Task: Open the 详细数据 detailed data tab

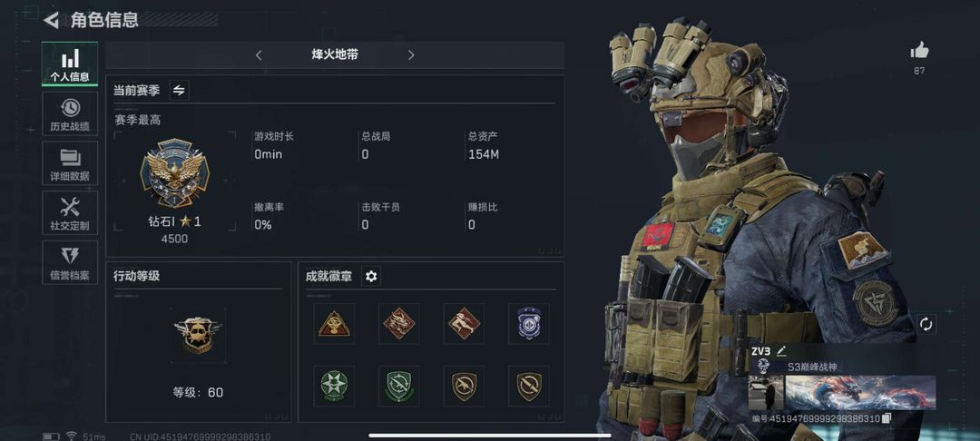Action: click(x=70, y=163)
